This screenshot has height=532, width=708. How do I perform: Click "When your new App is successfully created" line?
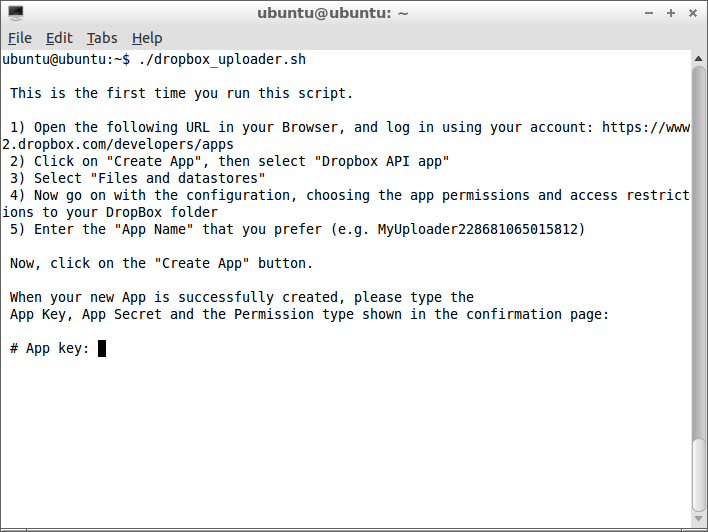coord(242,298)
